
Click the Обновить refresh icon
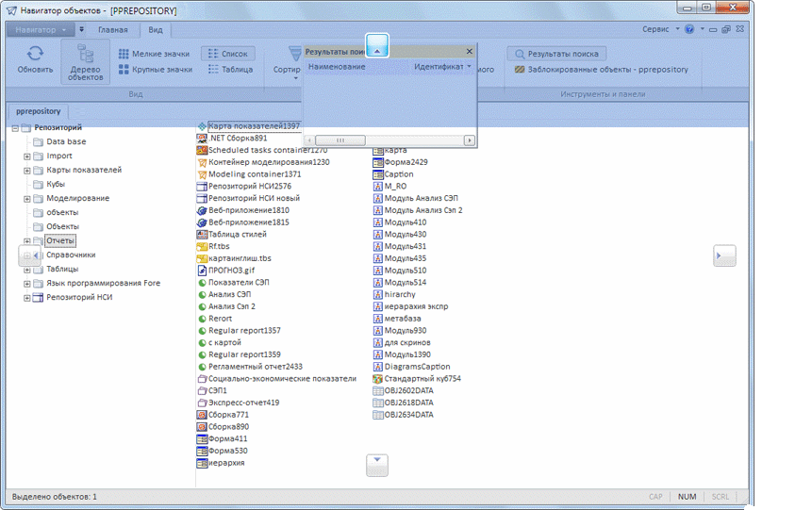pyautogui.click(x=35, y=55)
